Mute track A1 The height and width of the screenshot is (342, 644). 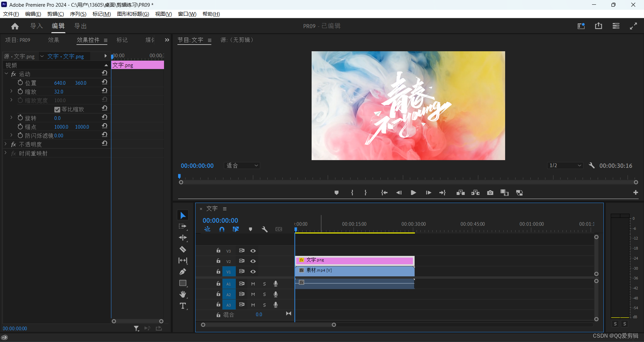coord(253,284)
